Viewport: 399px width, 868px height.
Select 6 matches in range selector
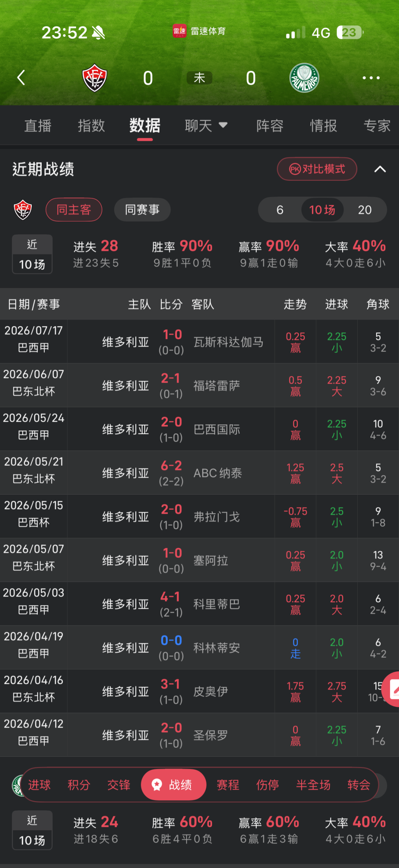click(x=280, y=210)
